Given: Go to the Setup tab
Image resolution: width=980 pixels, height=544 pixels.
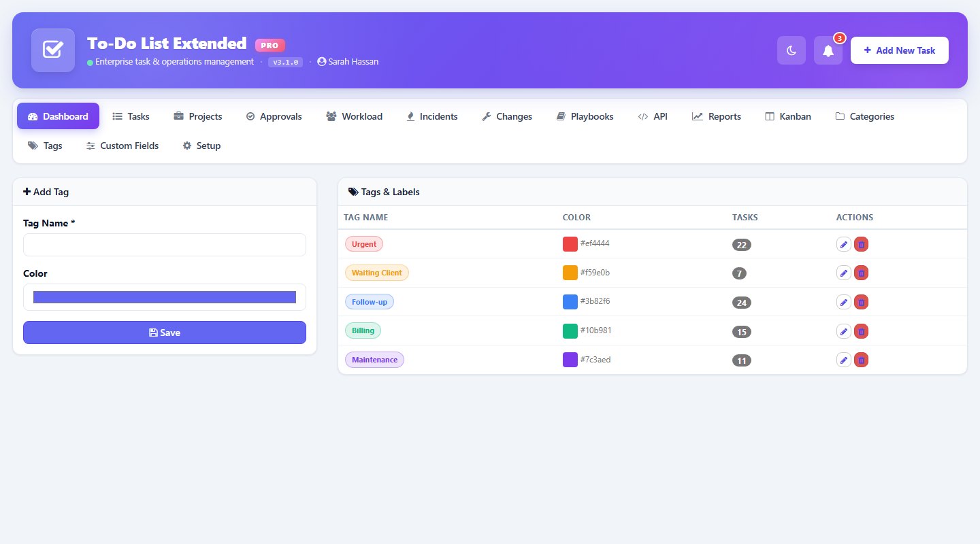Looking at the screenshot, I should click(x=201, y=146).
